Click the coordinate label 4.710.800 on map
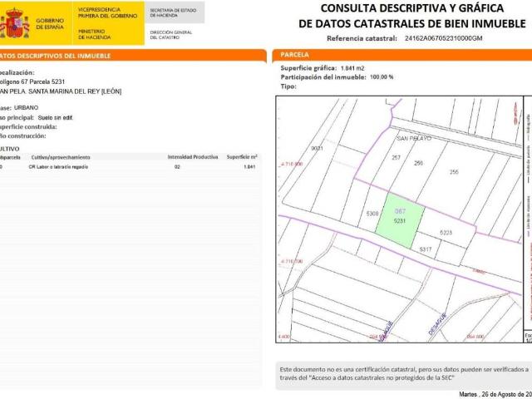The width and height of the screenshot is (532, 399). pos(292,165)
